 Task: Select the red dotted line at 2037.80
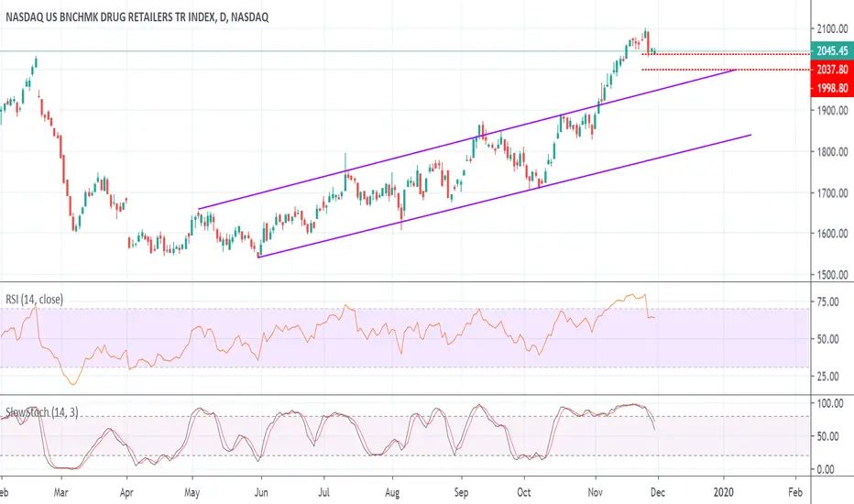(726, 54)
